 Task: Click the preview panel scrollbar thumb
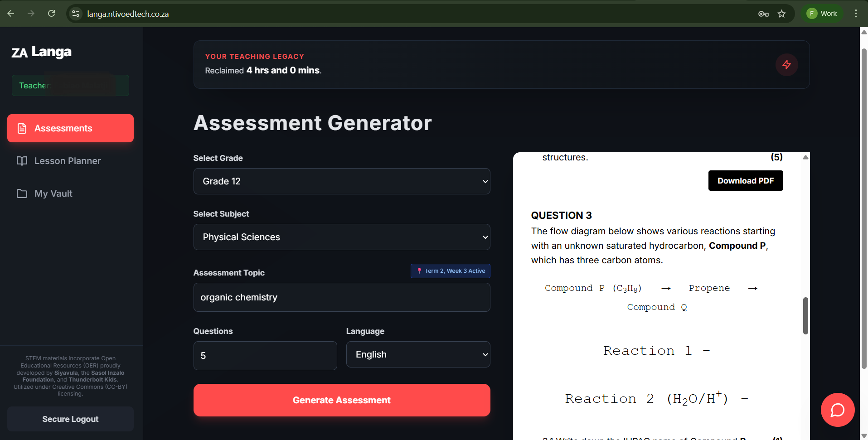click(805, 316)
